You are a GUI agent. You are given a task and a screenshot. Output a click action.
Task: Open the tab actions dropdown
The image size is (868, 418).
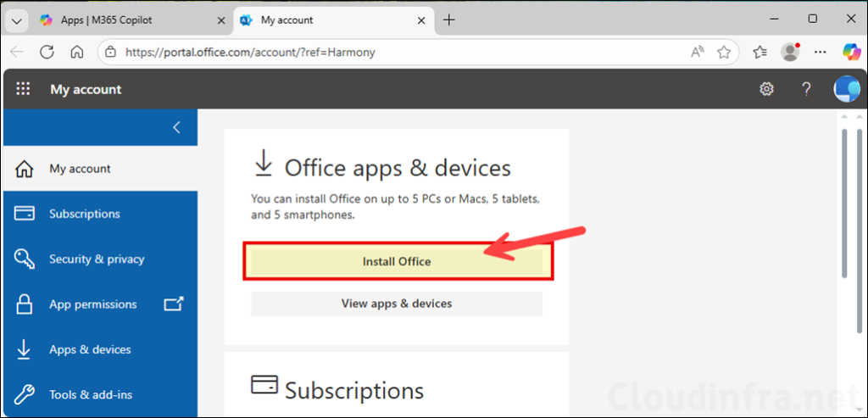[17, 20]
